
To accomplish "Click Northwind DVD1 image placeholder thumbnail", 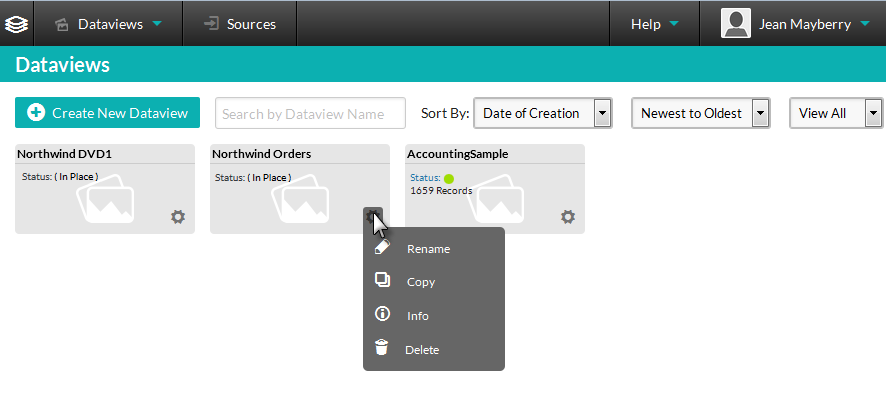I will (x=105, y=198).
